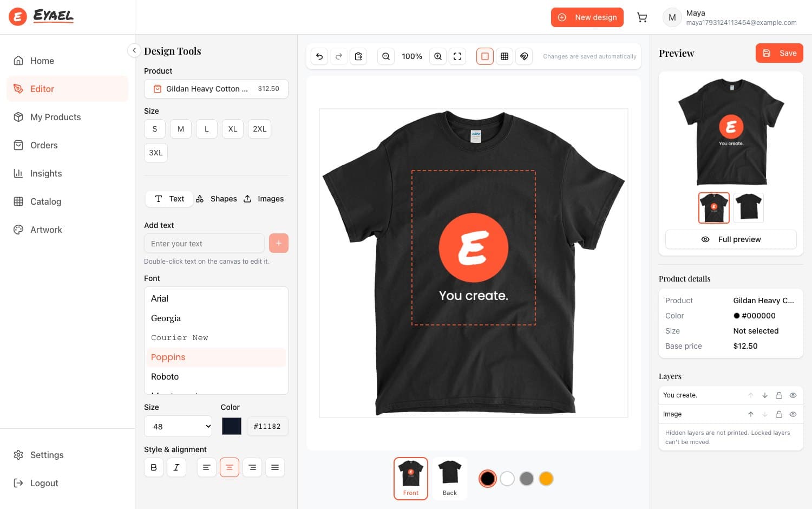The width and height of the screenshot is (812, 509).
Task: Toggle the grid overlay icon
Action: 505,56
